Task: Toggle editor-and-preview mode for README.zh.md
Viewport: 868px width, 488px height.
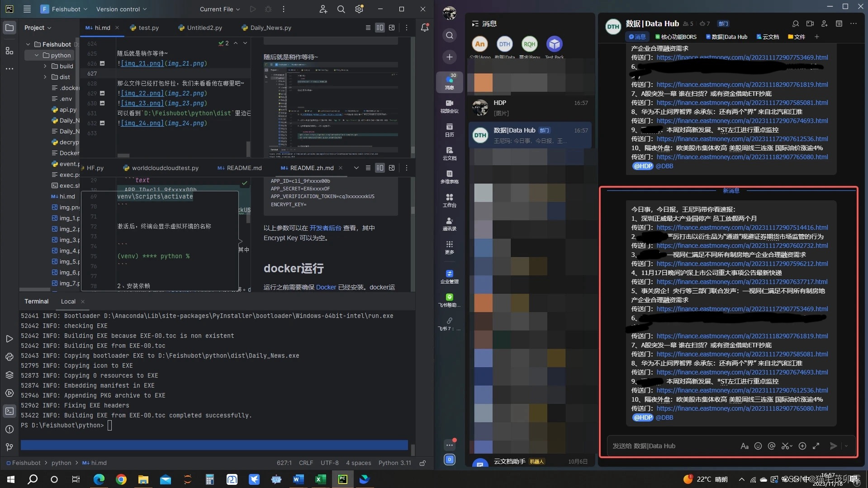Action: tap(380, 168)
